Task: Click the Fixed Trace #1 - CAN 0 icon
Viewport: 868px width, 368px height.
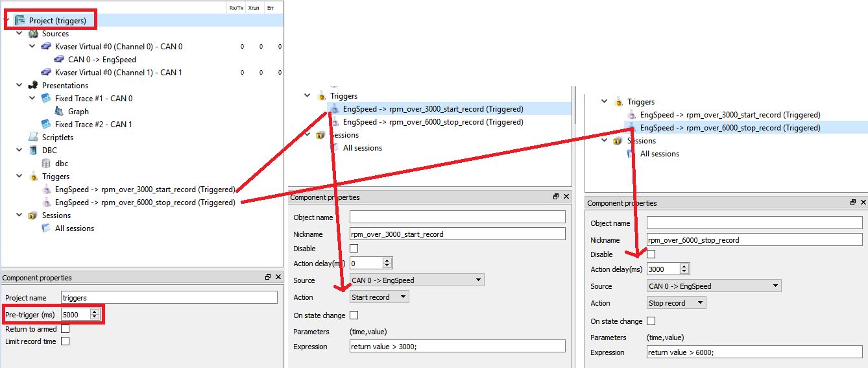Action: pos(46,99)
